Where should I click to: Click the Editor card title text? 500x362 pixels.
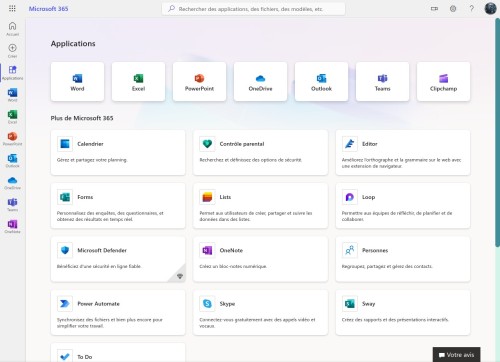tap(370, 144)
